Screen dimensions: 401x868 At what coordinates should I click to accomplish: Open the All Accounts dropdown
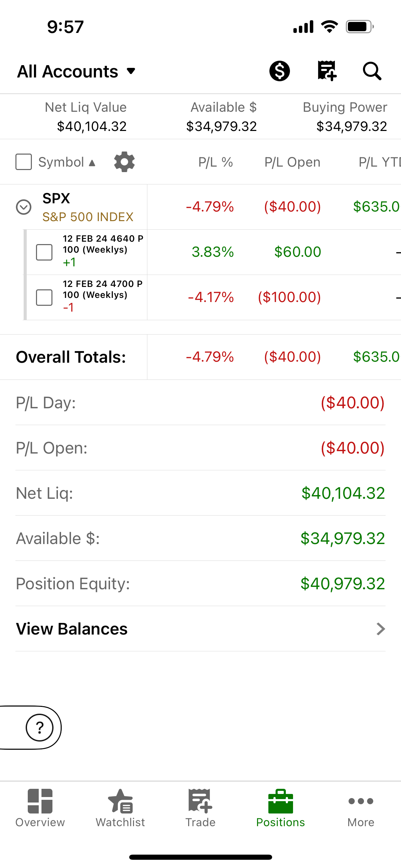[x=76, y=71]
